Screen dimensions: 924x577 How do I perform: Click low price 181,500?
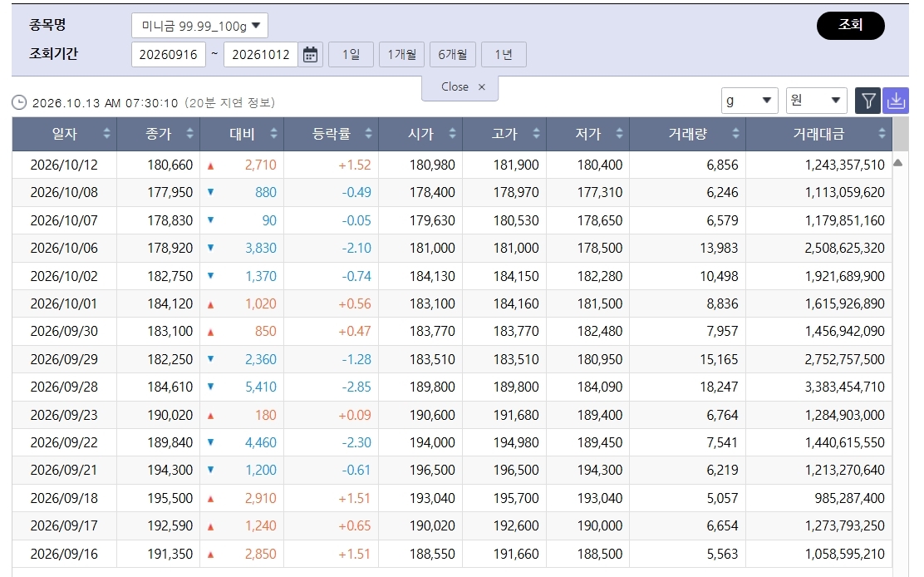click(x=600, y=304)
